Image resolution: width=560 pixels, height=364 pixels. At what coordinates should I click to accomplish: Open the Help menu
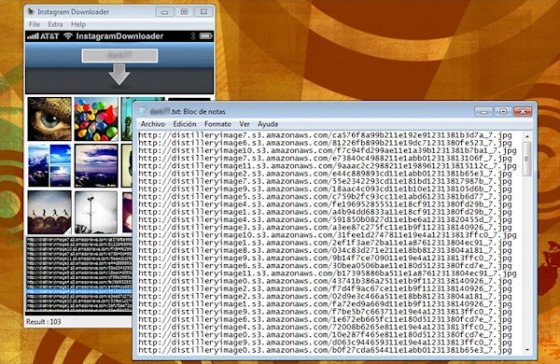(x=78, y=24)
